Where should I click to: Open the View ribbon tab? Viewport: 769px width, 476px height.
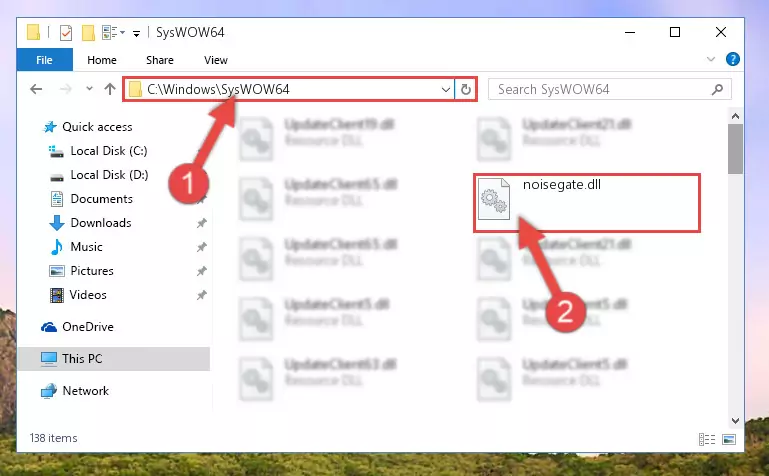pos(216,60)
